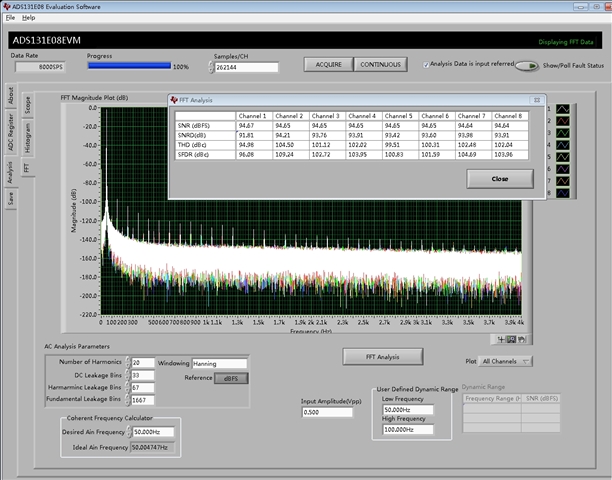Viewport: 612px width, 480px height.
Task: Open the FFT sub-tab
Action: pyautogui.click(x=27, y=167)
